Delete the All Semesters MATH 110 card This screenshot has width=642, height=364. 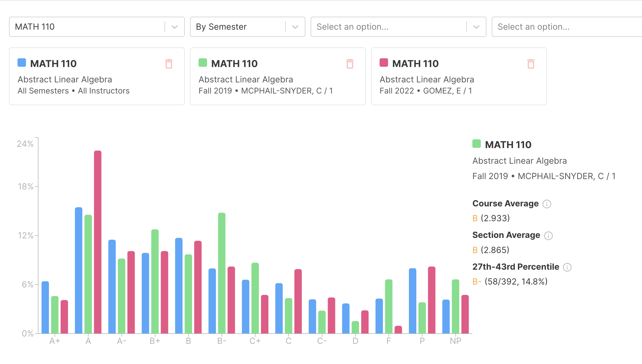(169, 64)
